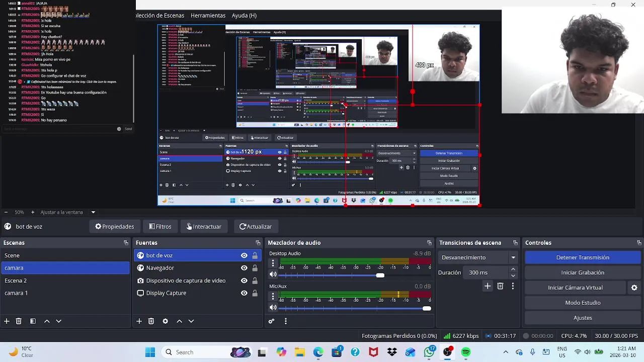This screenshot has width=644, height=362.
Task: Add a new source in Fuentes panel
Action: (139, 321)
